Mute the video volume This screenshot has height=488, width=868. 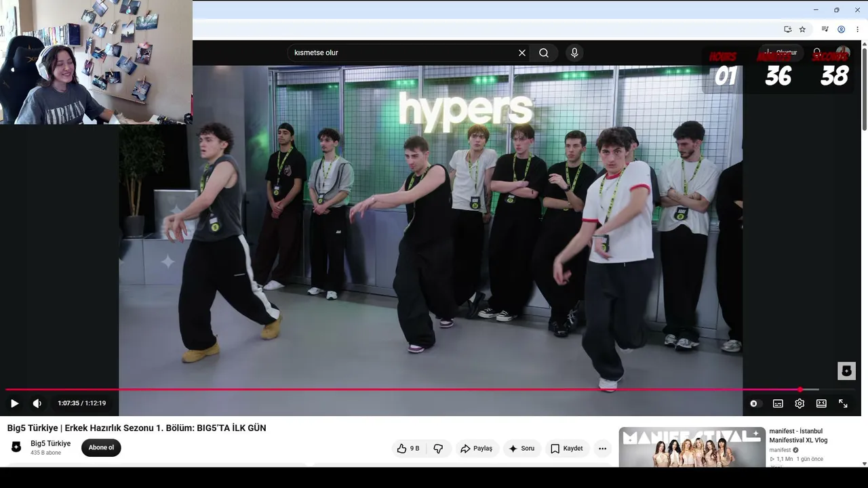pos(37,403)
